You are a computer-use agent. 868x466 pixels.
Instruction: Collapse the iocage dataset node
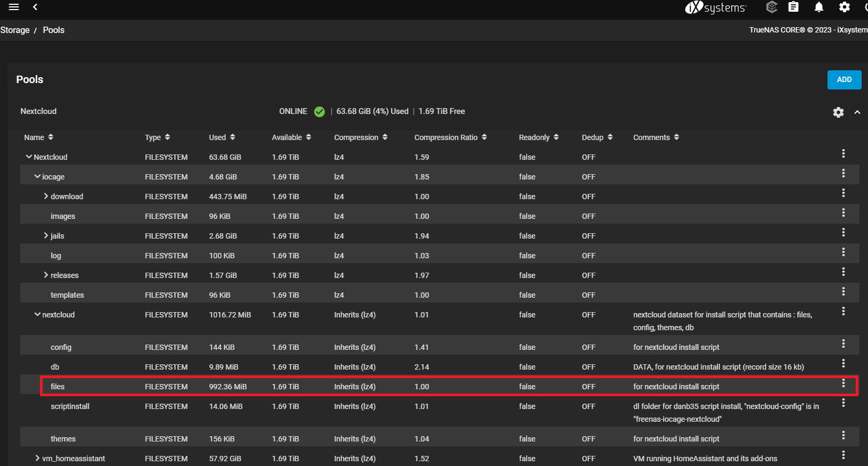[37, 176]
